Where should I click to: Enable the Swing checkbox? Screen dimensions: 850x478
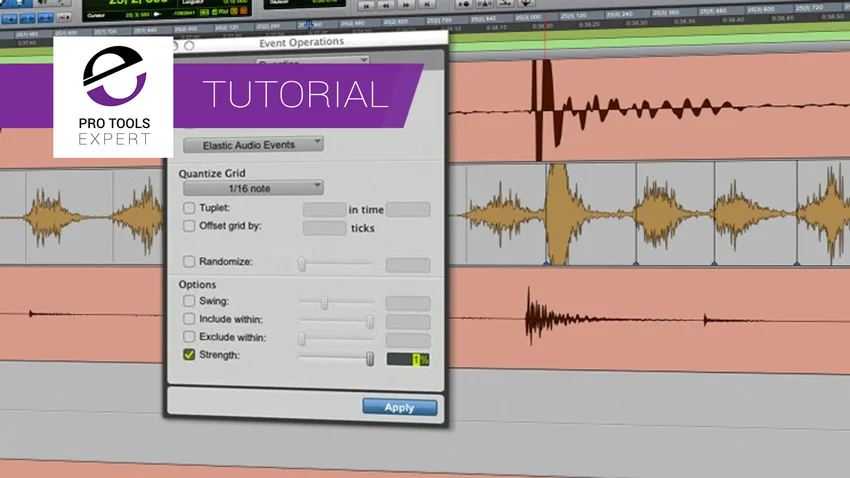(x=189, y=301)
